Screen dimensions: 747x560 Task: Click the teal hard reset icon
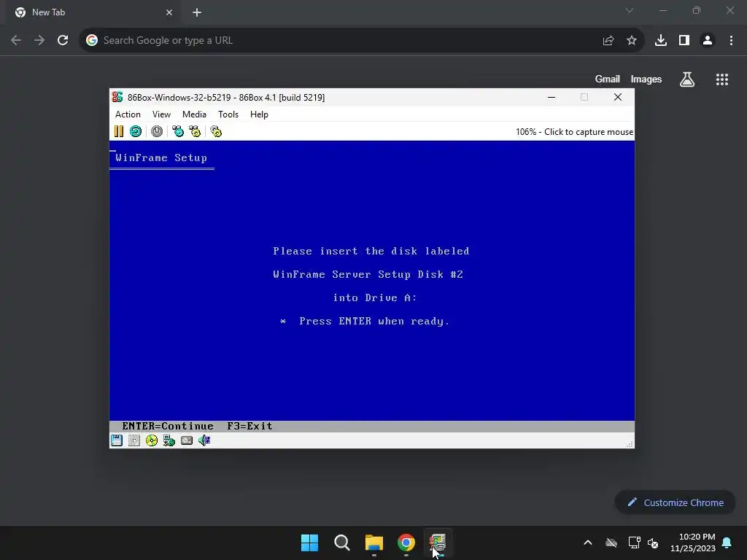pos(136,131)
